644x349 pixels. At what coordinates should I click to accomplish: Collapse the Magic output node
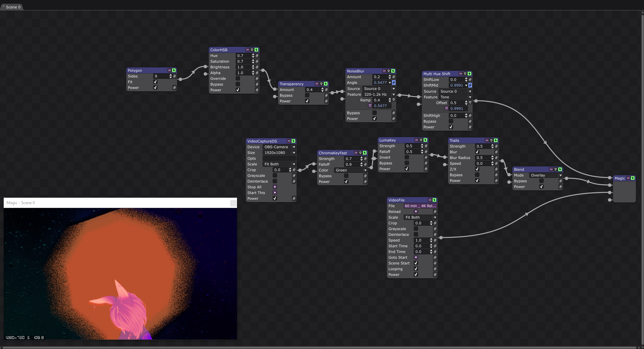[x=628, y=178]
